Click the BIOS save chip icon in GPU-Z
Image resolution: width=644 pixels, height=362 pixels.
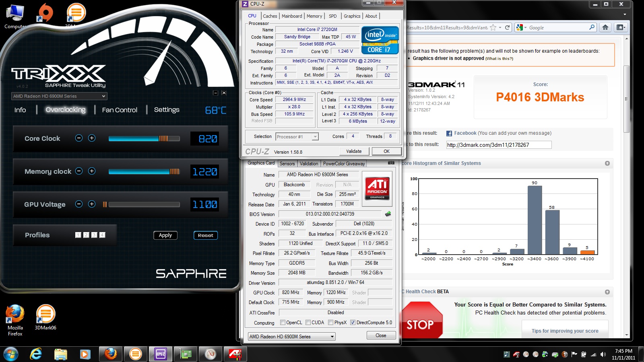pyautogui.click(x=388, y=214)
